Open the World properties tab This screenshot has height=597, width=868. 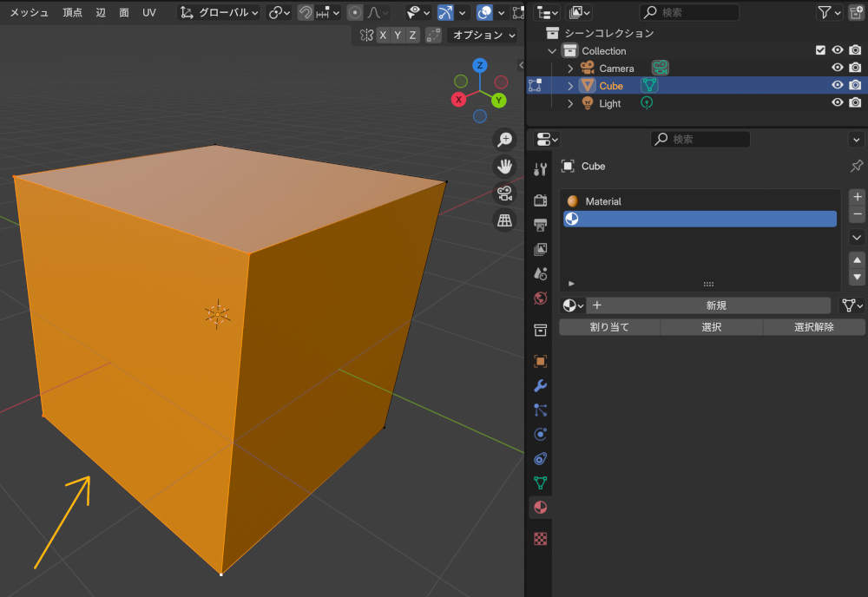pyautogui.click(x=540, y=298)
